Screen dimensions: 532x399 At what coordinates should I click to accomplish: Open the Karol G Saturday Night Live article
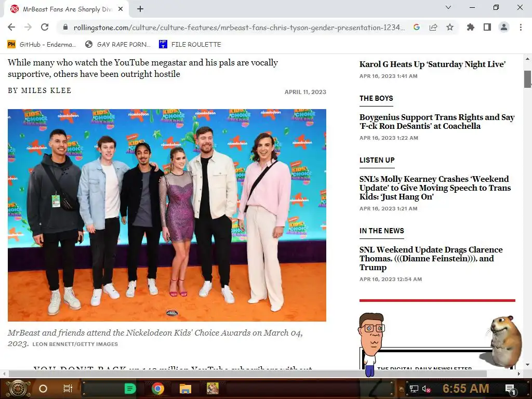click(x=432, y=64)
